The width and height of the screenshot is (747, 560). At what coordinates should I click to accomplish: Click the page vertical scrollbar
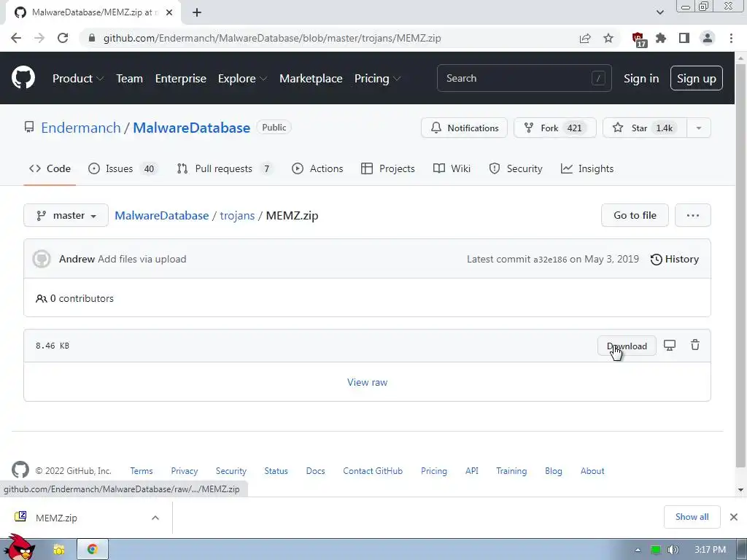(740, 267)
